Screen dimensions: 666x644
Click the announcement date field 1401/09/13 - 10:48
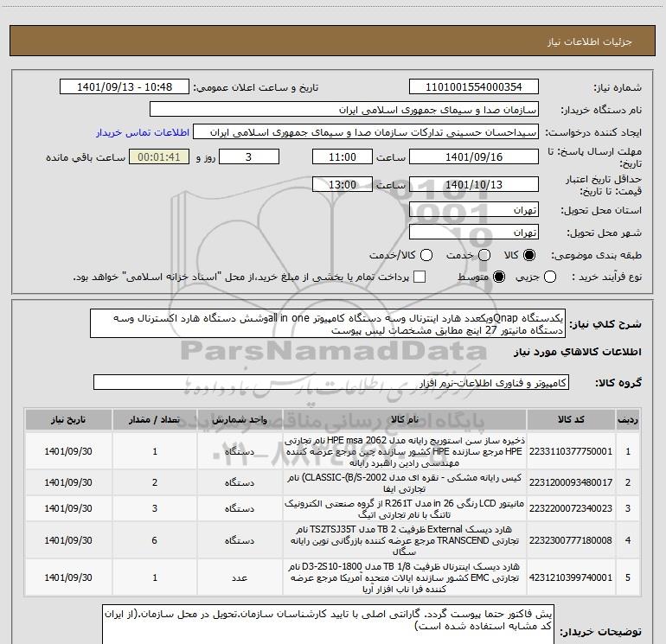[x=125, y=87]
